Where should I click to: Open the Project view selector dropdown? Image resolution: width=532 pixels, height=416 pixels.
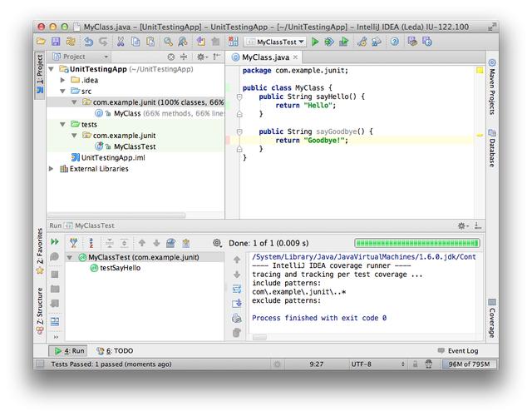coord(81,57)
